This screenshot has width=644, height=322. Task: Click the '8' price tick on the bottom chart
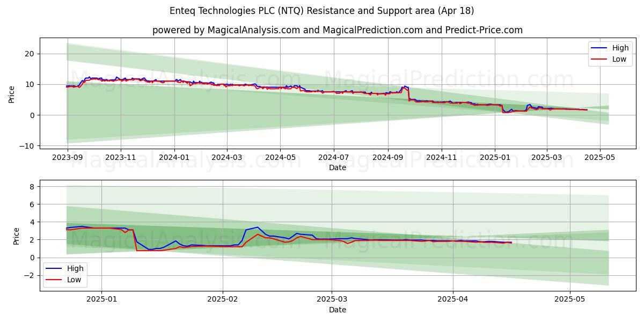coord(32,187)
